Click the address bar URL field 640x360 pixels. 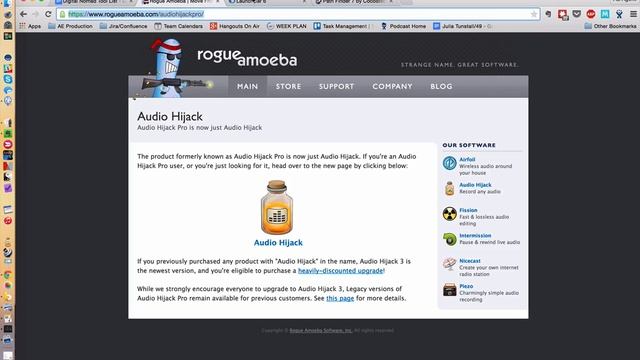tap(298, 14)
